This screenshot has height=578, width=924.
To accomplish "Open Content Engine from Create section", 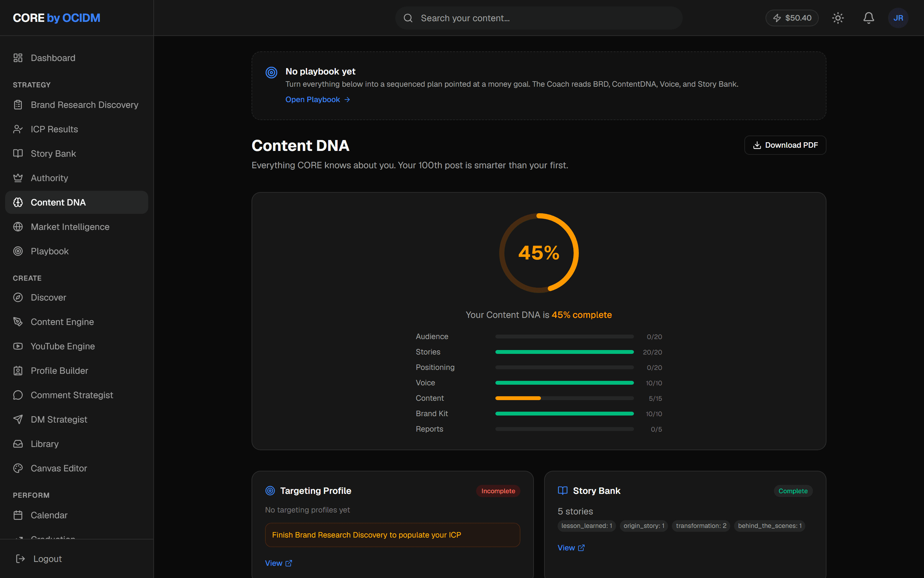I will tap(77, 322).
